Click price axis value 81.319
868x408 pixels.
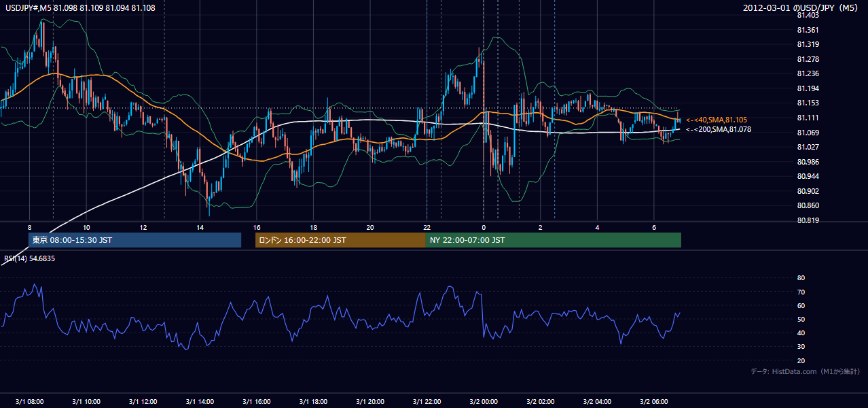(808, 44)
